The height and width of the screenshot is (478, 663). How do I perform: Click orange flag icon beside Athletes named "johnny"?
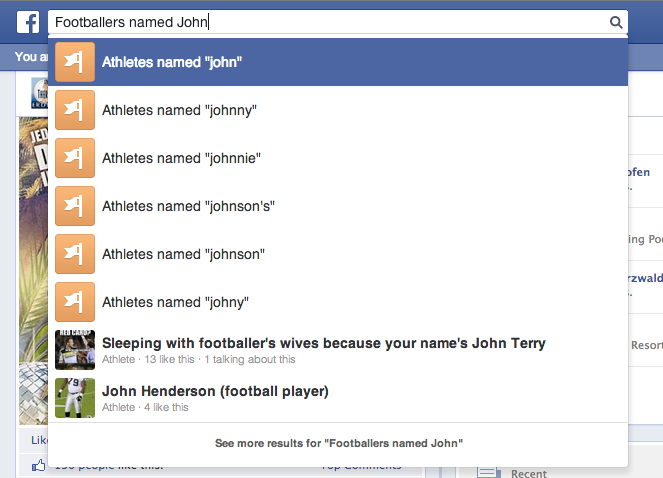[75, 110]
